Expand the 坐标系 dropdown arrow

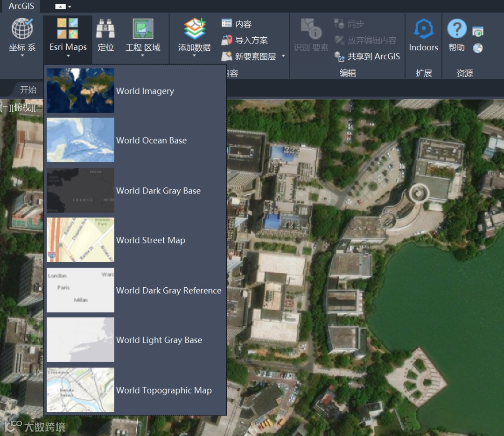coord(22,55)
